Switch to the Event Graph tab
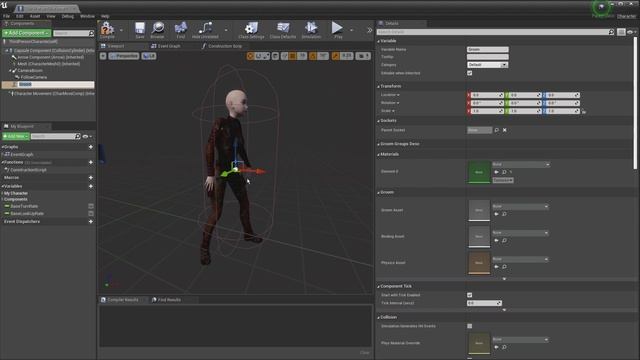Image resolution: width=640 pixels, height=360 pixels. [x=165, y=46]
